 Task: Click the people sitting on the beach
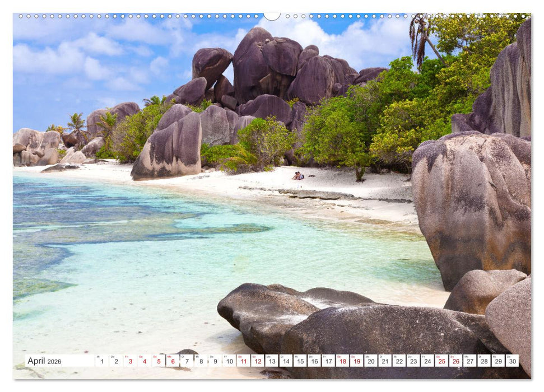pos(297,176)
